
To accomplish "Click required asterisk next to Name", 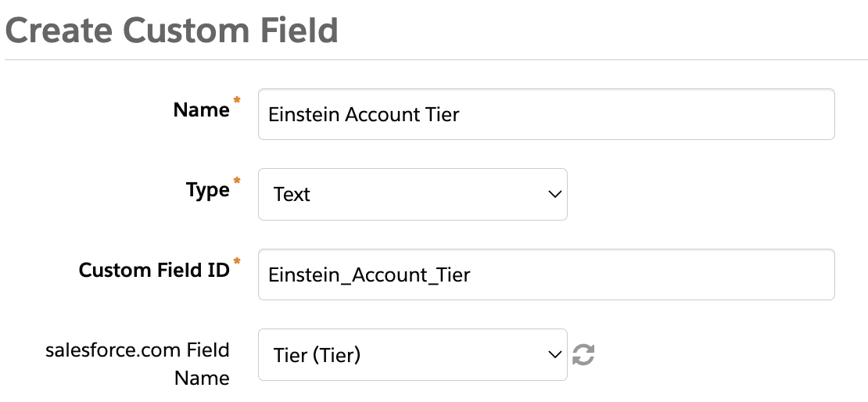I will pyautogui.click(x=237, y=102).
